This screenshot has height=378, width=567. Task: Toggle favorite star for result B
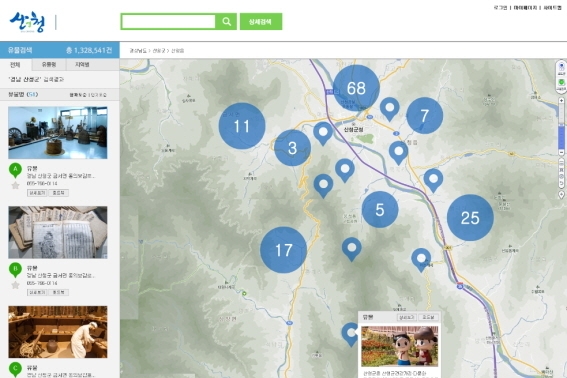[15, 285]
